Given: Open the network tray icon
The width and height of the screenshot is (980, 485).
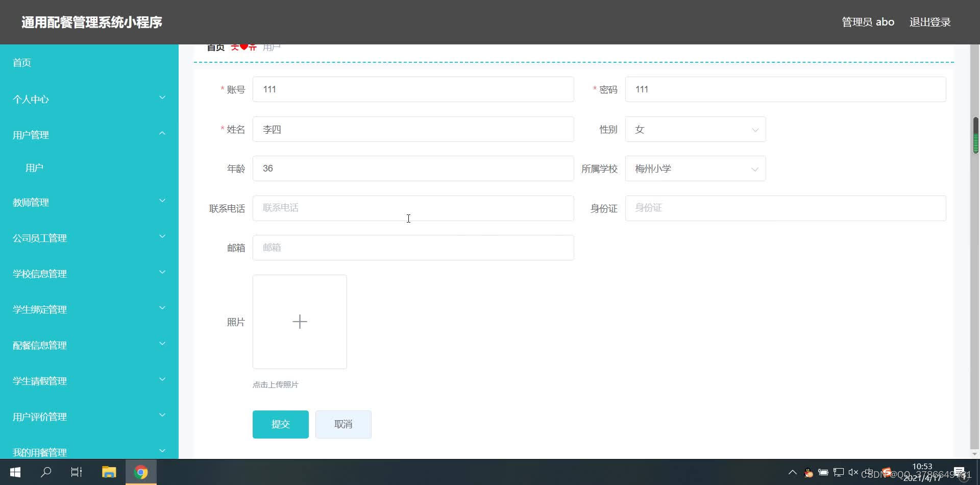Looking at the screenshot, I should 838,472.
